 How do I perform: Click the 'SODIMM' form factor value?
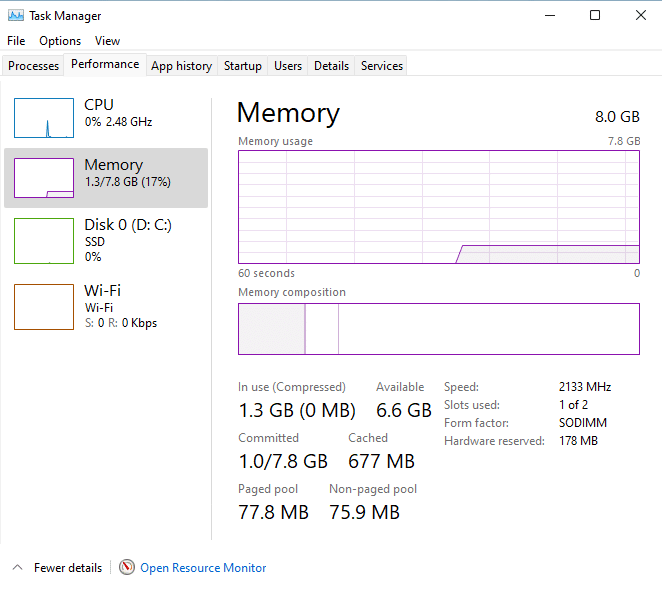[583, 423]
